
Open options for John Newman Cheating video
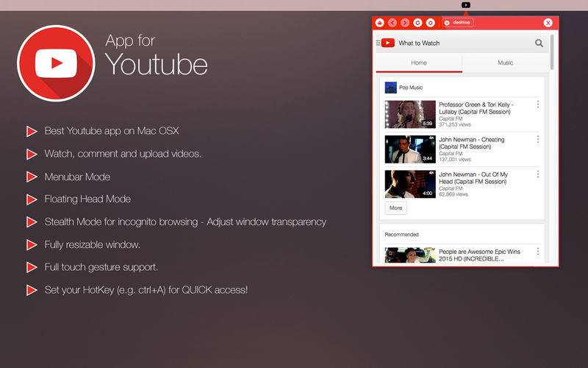[538, 139]
